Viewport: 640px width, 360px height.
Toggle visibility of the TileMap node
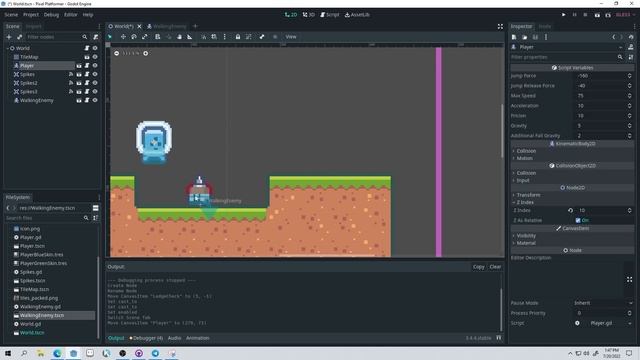[95, 57]
